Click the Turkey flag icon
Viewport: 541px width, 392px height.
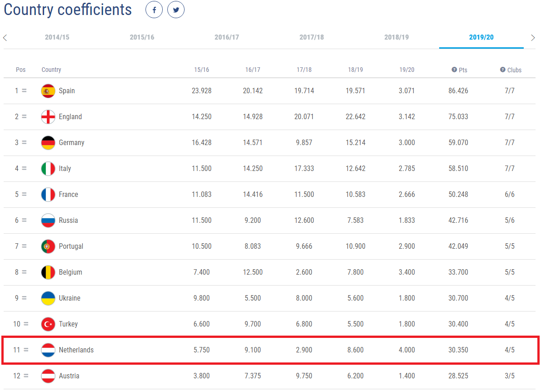(48, 324)
